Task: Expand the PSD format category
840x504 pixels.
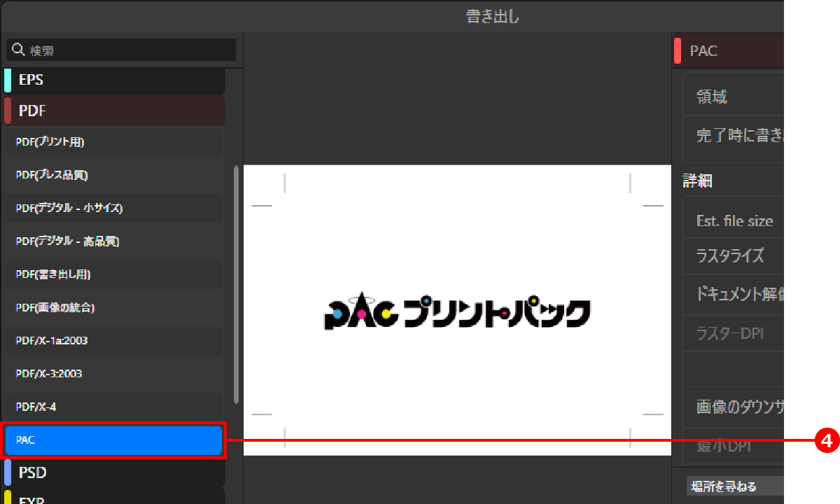Action: click(115, 472)
